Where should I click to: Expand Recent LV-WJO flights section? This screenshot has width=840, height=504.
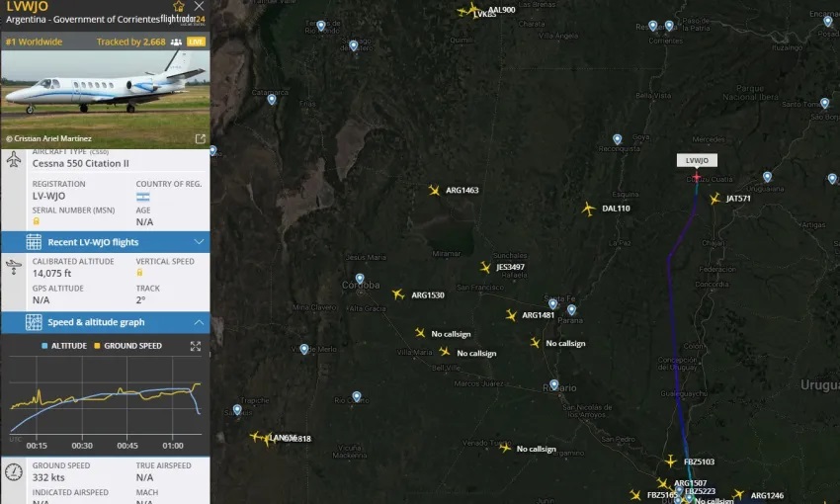coord(106,242)
